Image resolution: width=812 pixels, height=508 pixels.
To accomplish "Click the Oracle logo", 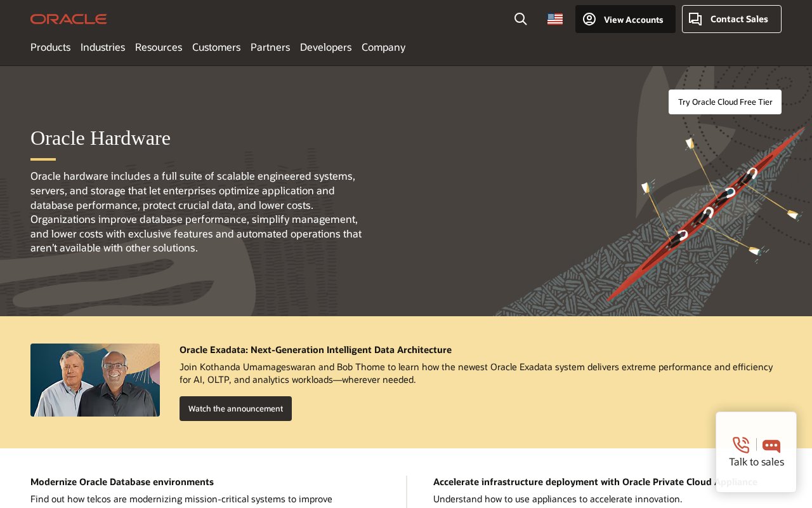I will [69, 19].
